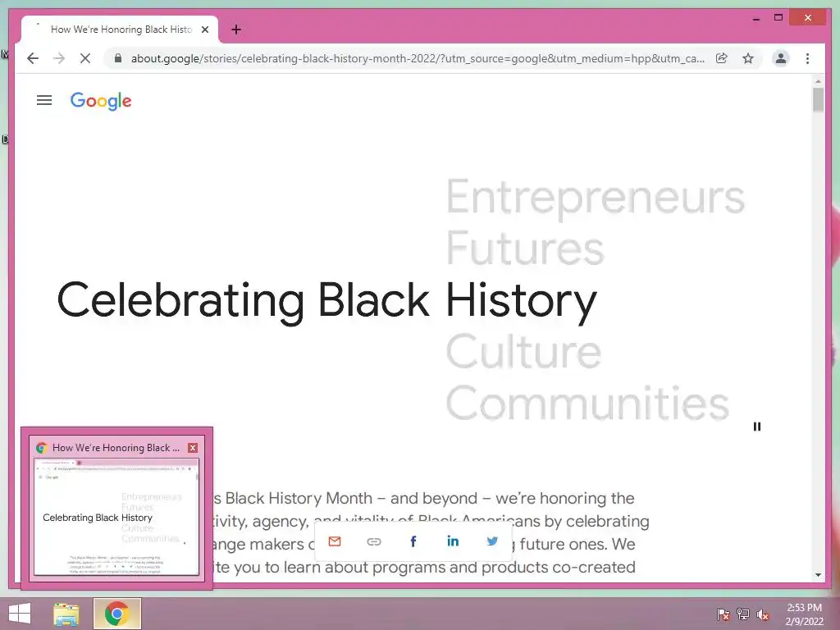Go back to the previous page
Viewport: 840px width, 630px height.
(33, 58)
